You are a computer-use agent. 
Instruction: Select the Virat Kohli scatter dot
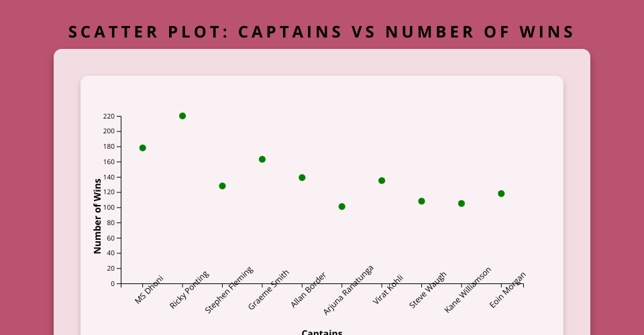tap(382, 181)
